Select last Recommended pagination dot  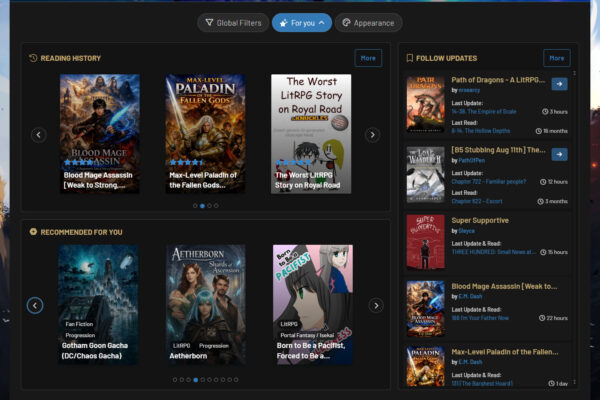click(236, 380)
